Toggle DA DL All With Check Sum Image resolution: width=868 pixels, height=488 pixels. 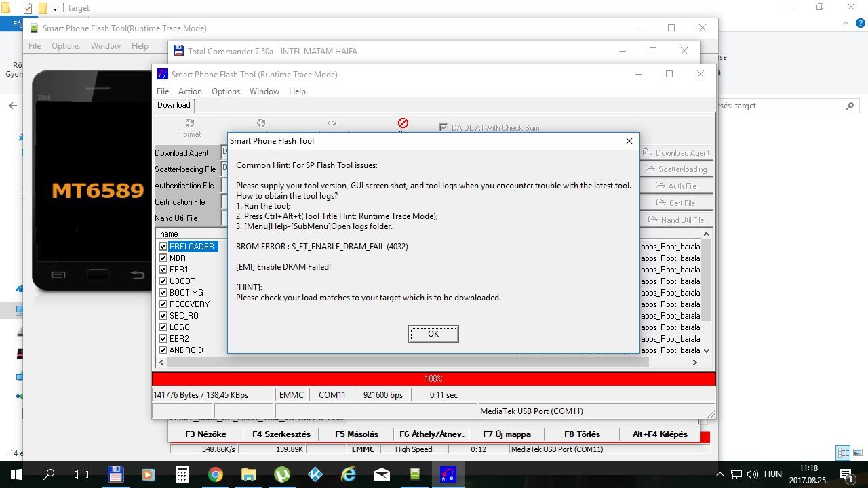443,127
